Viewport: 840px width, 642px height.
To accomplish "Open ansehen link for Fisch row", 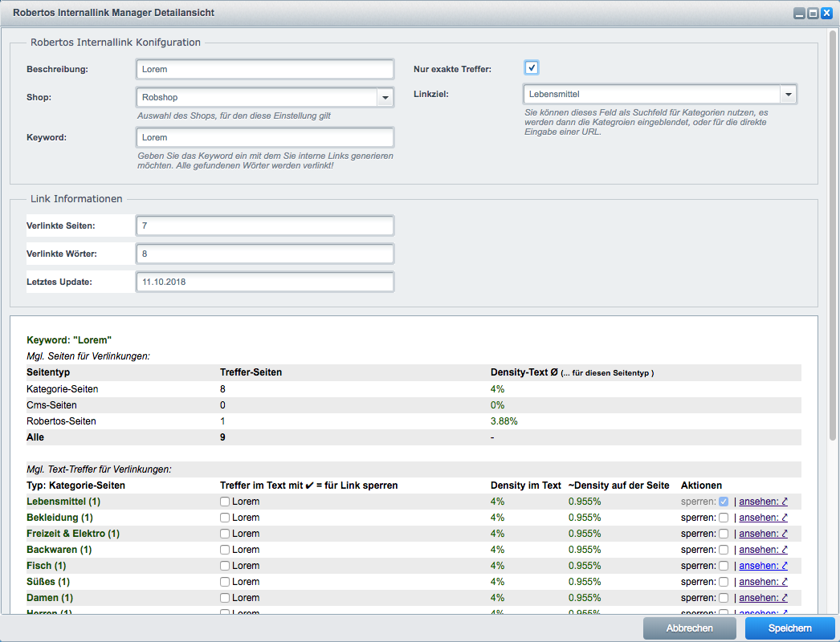I will pos(763,566).
